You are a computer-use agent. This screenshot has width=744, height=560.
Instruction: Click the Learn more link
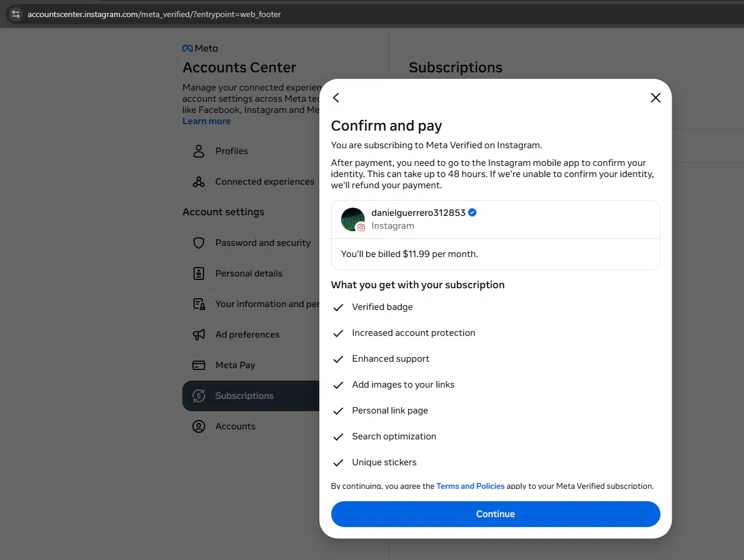(x=206, y=121)
